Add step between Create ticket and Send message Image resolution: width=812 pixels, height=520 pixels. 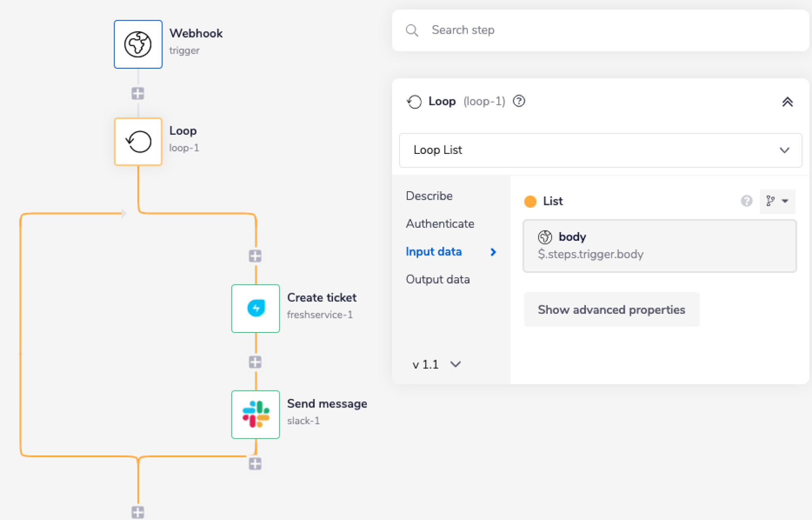tap(255, 362)
